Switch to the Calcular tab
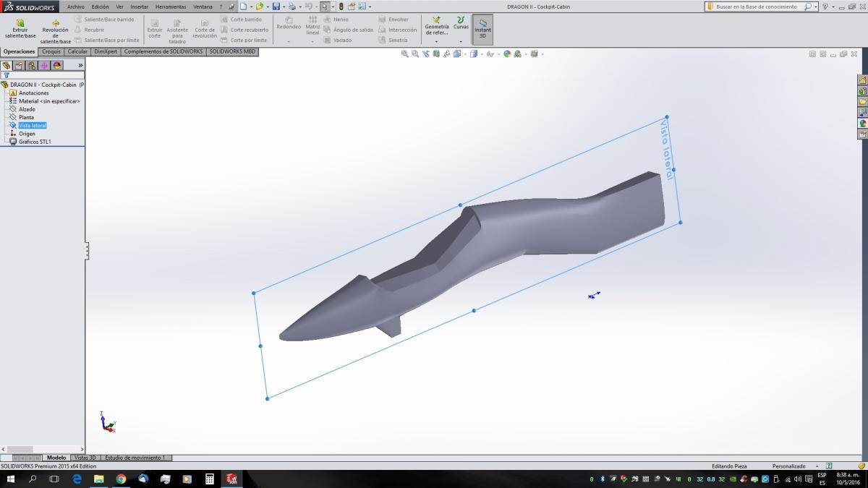868x488 pixels. [77, 51]
